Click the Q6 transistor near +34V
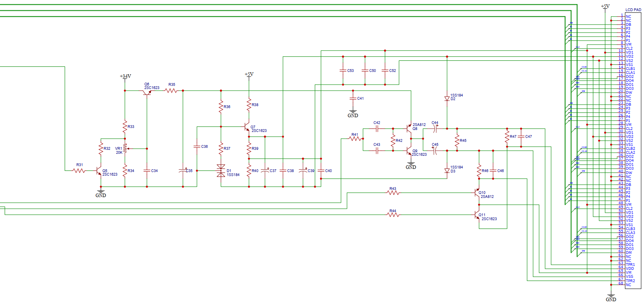Screen dimensions: 644x306 pyautogui.click(x=147, y=92)
